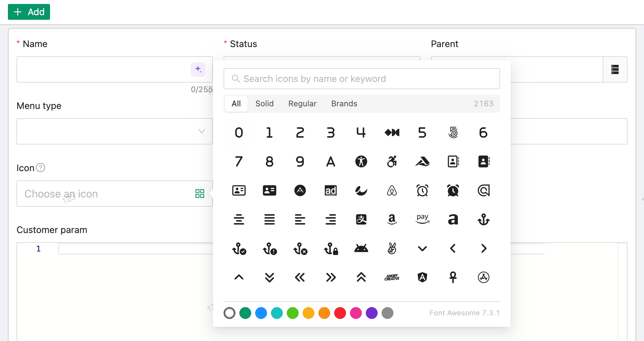644x341 pixels.
Task: Choose the peace hand icon
Action: 392,249
